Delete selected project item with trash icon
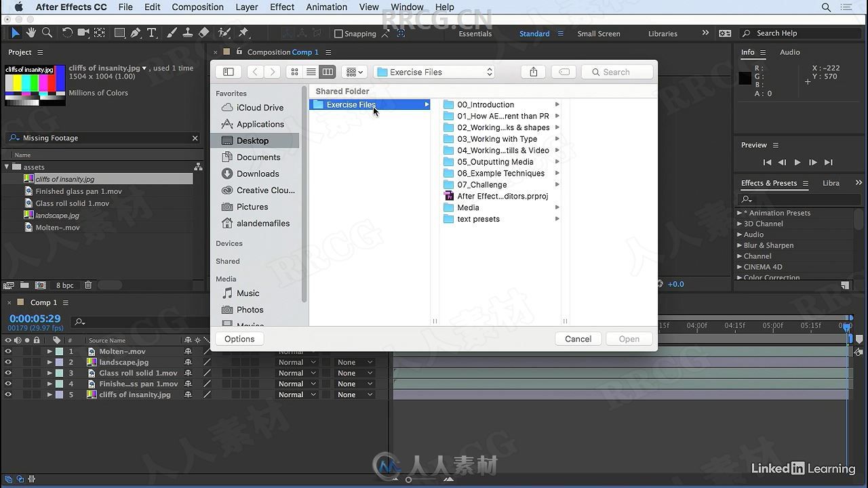 (88, 285)
